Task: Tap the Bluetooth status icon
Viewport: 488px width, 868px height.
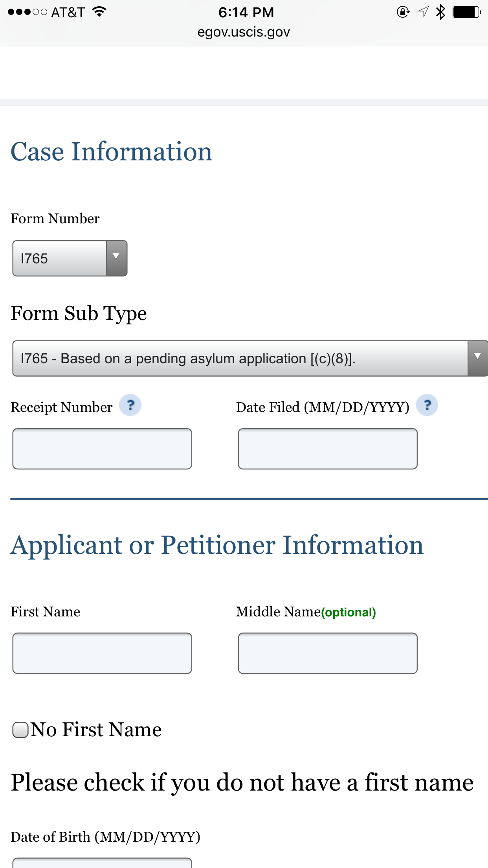Action: [441, 12]
